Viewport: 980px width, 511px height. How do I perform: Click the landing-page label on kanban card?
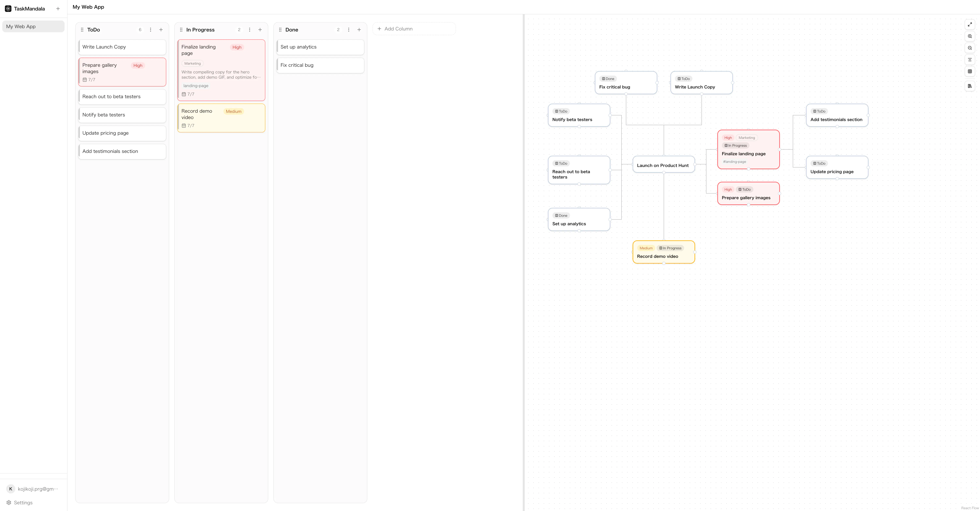click(x=196, y=86)
